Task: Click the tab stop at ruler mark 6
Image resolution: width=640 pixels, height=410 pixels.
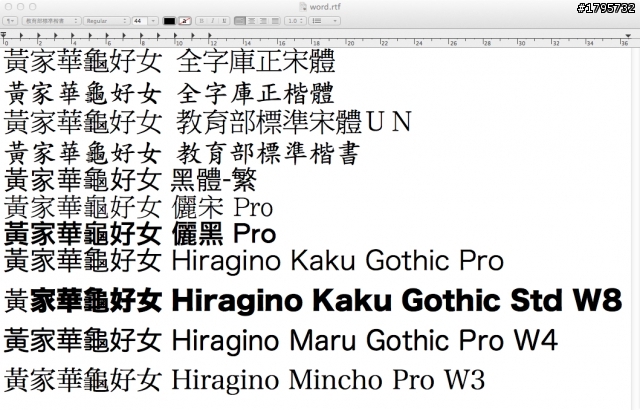Action: pyautogui.click(x=107, y=36)
